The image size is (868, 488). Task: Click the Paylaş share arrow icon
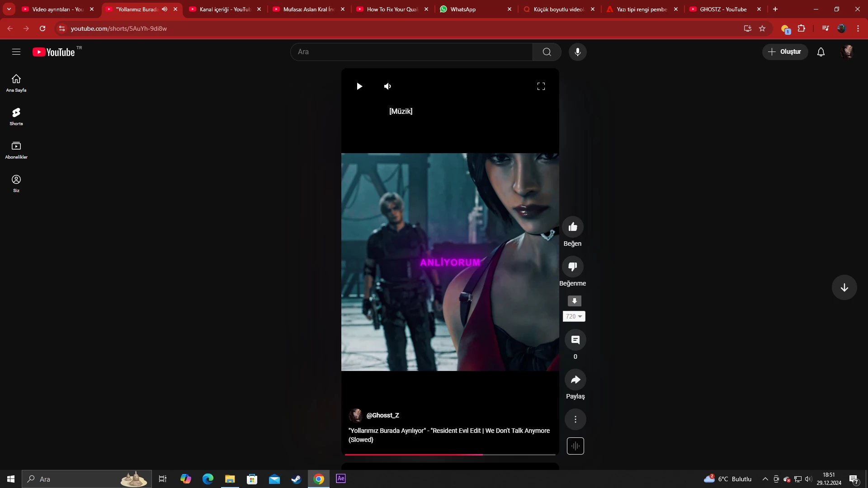[x=575, y=380]
